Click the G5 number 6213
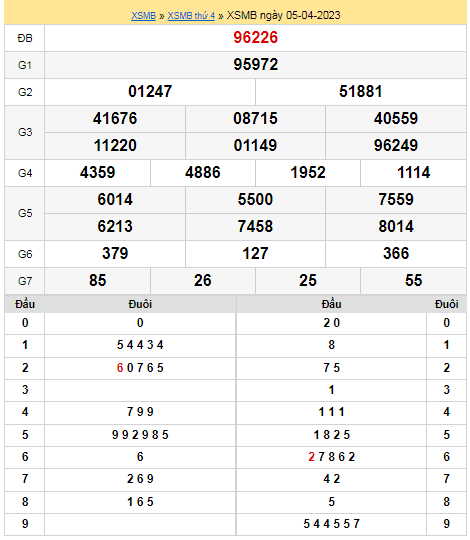Image resolution: width=470 pixels, height=540 pixels. [115, 227]
